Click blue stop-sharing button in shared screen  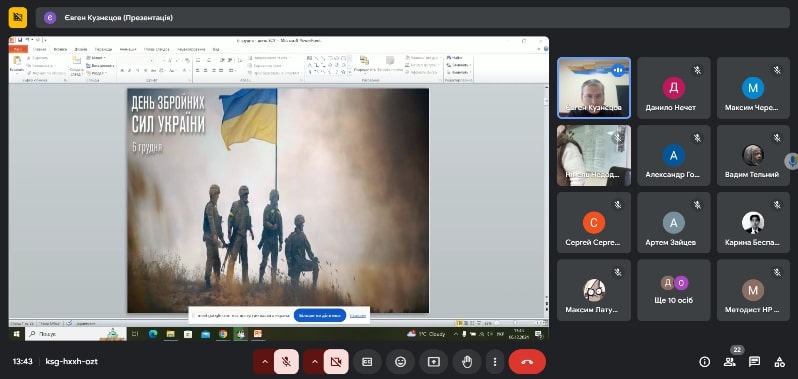tap(320, 315)
